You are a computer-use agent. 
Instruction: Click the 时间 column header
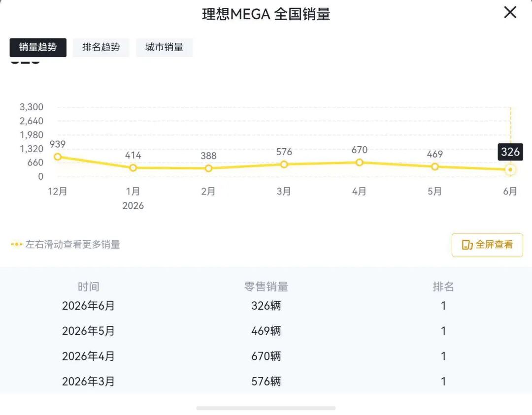(89, 287)
